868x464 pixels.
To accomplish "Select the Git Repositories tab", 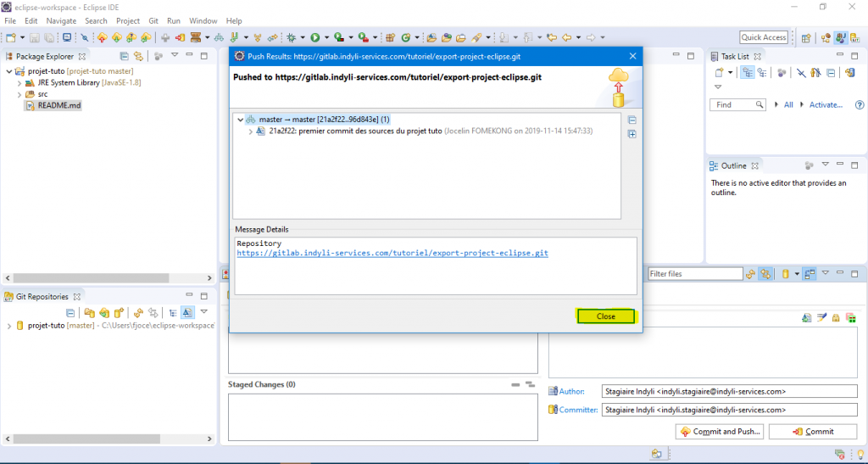I will coord(44,297).
